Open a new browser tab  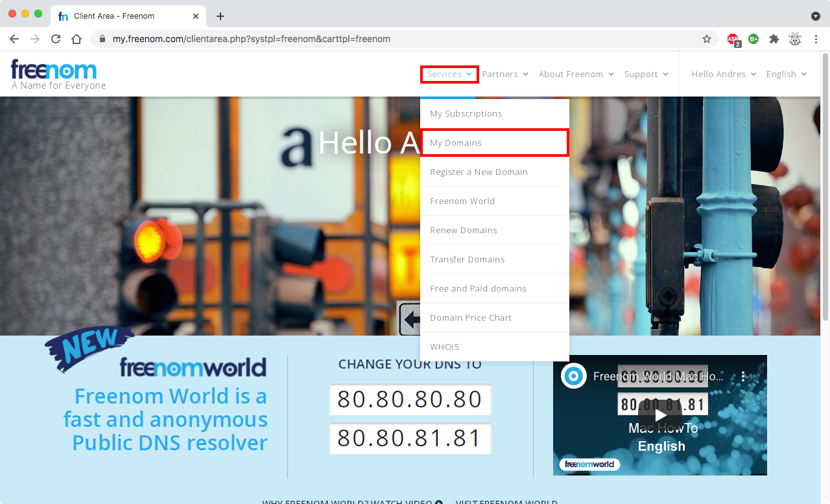coord(220,16)
